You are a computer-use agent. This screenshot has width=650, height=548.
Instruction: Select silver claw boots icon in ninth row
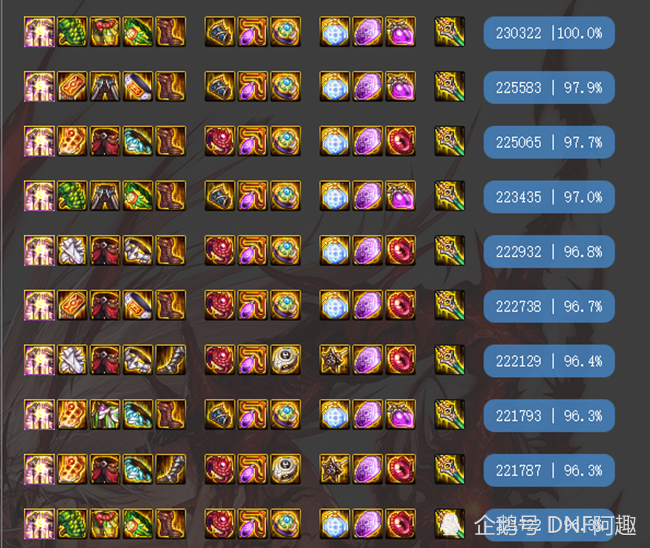(171, 469)
